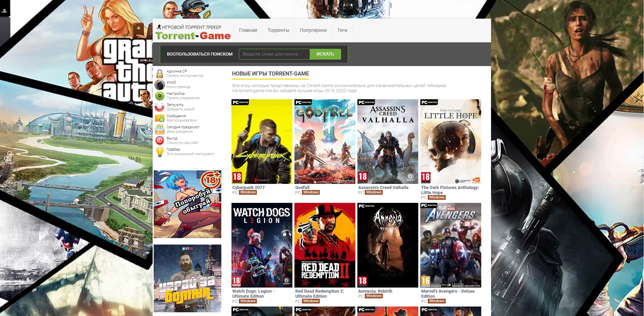
Task: Open the Настройка green gear icon
Action: (x=160, y=96)
